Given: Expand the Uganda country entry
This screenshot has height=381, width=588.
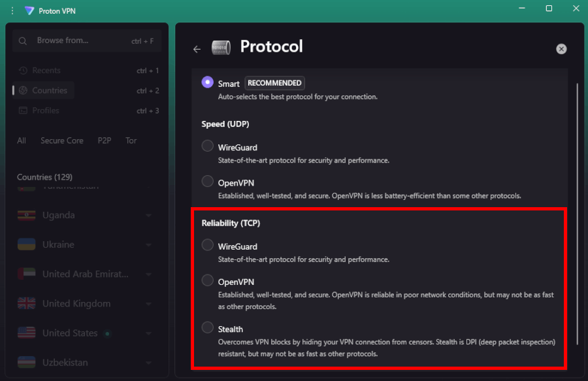Looking at the screenshot, I should click(x=147, y=215).
